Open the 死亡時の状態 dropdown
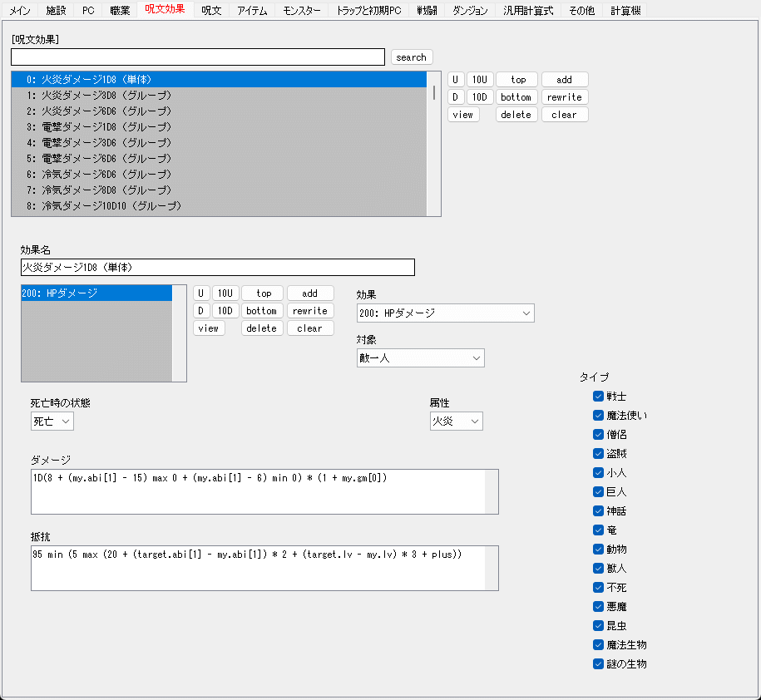 (x=52, y=421)
